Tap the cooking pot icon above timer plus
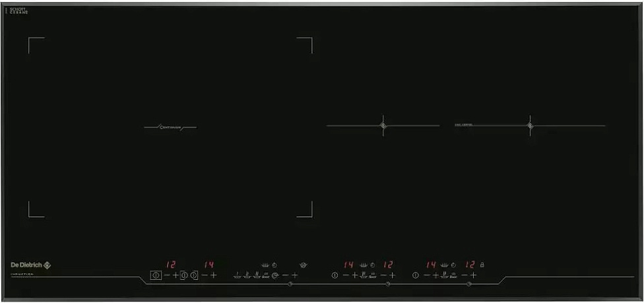This screenshot has width=644, height=303. [303, 265]
